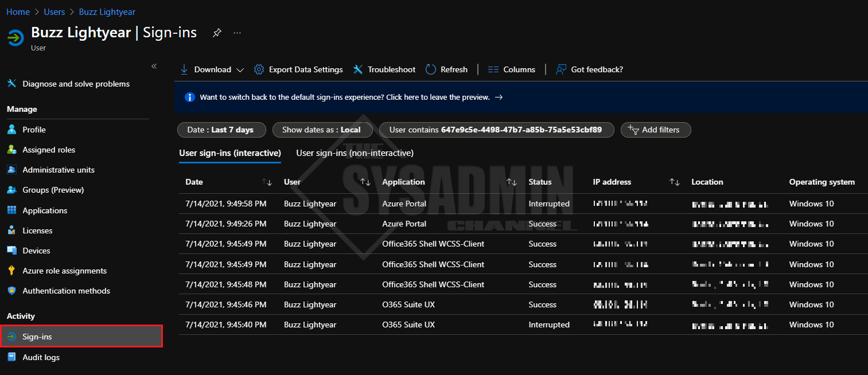Click the add filter funnel icon
Image resolution: width=868 pixels, height=375 pixels.
pos(633,130)
